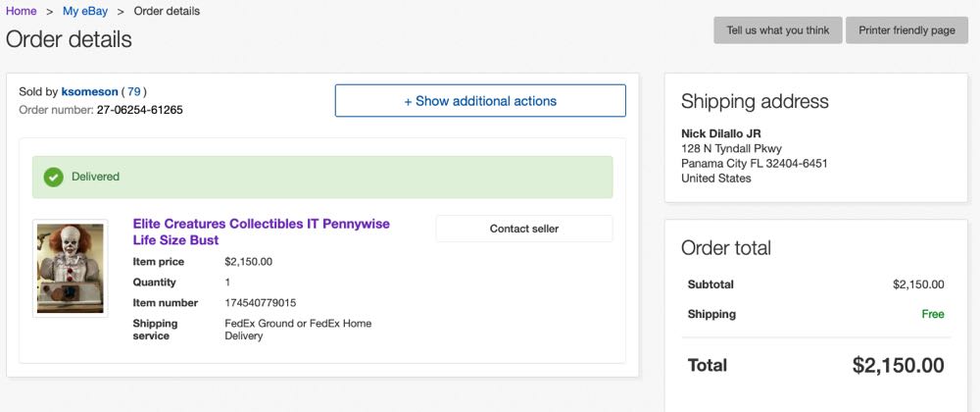This screenshot has width=980, height=412.
Task: Open seller feedback score 79
Action: tap(134, 91)
